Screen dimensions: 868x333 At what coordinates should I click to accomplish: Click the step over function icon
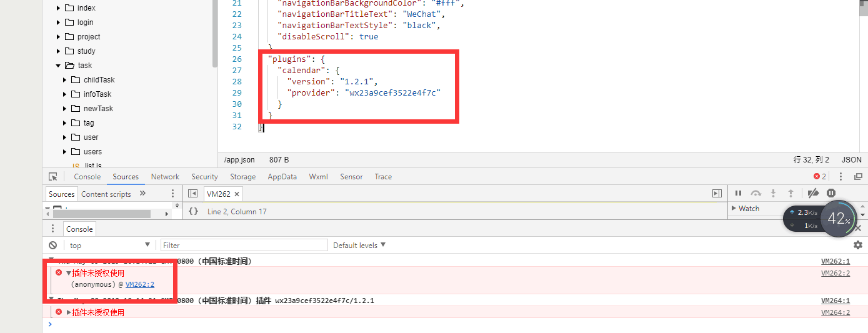[756, 194]
